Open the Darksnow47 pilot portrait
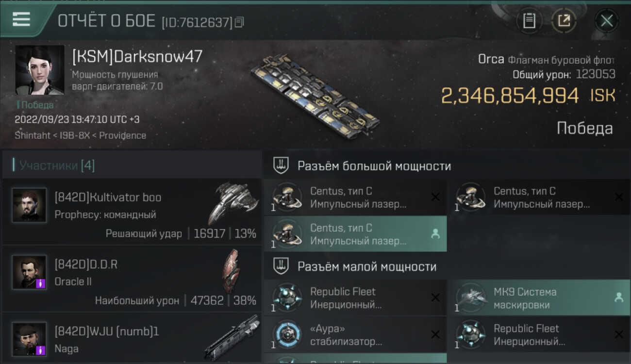 [40, 70]
